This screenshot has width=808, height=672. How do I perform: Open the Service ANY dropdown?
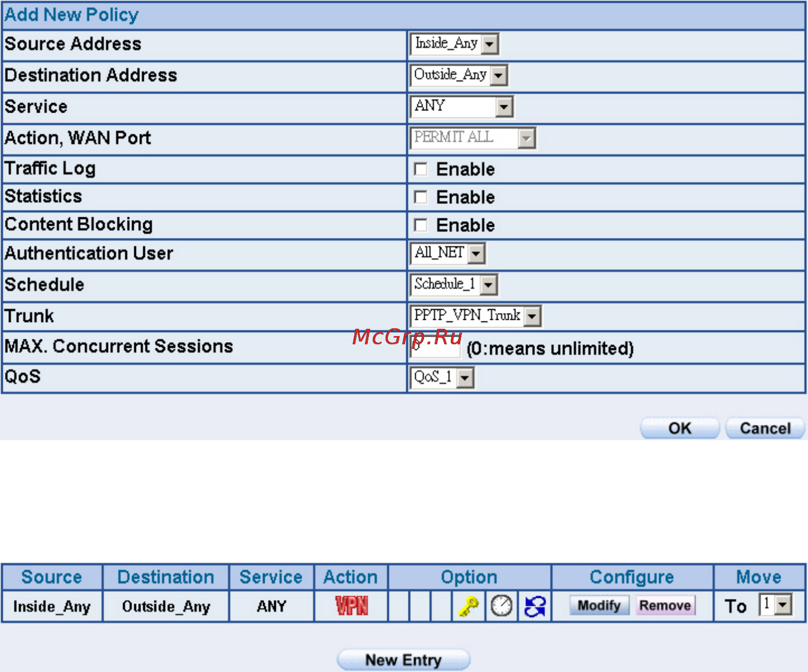point(461,106)
